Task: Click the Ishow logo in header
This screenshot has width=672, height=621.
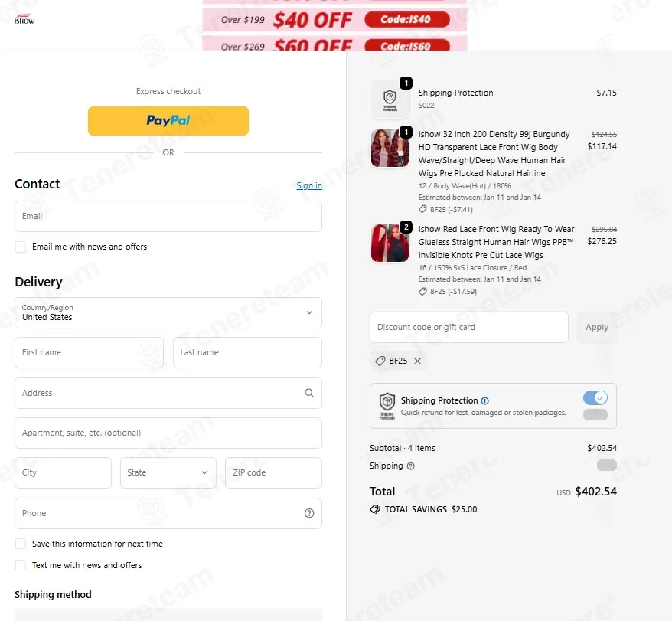Action: click(24, 19)
